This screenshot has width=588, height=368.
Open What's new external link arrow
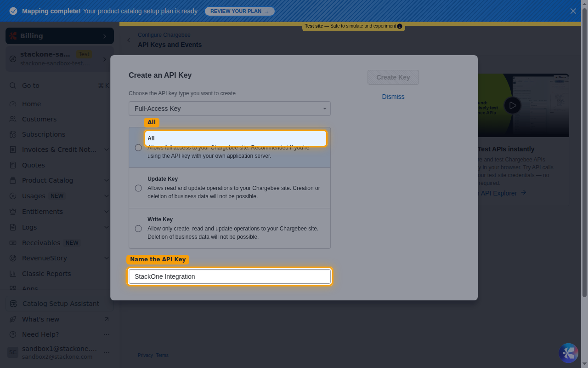[x=107, y=319]
